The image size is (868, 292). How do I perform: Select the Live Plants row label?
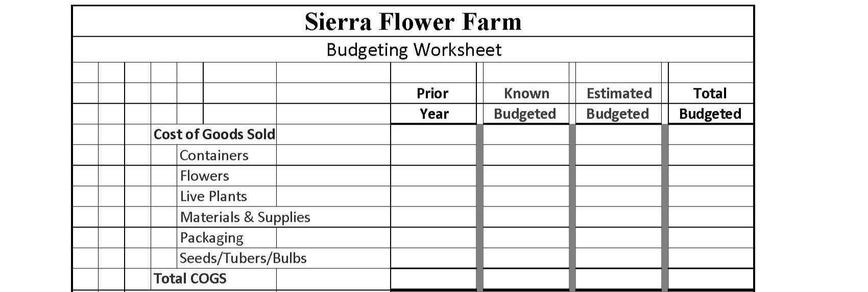tap(213, 196)
